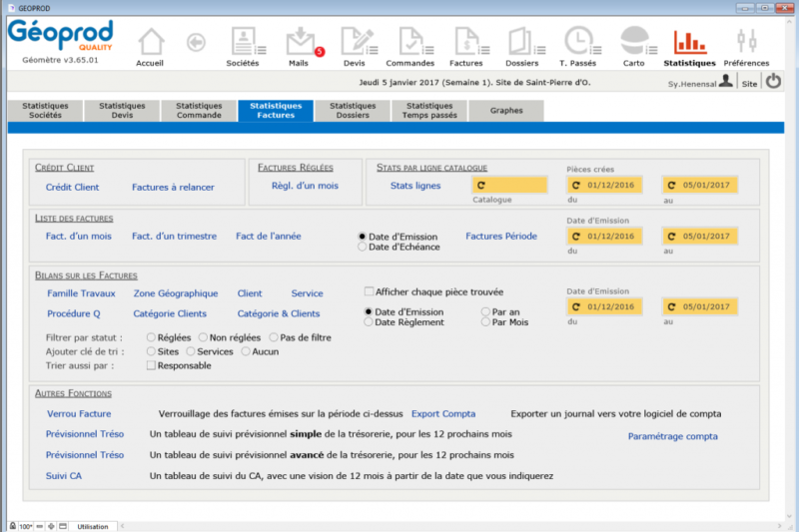Open the Pièces crées start date picker
Image resolution: width=799 pixels, height=532 pixels.
pyautogui.click(x=604, y=185)
